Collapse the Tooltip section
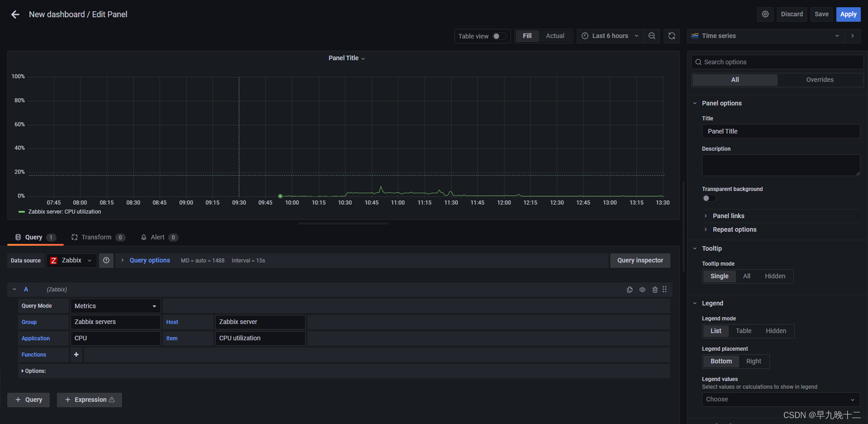868x424 pixels. [x=712, y=248]
